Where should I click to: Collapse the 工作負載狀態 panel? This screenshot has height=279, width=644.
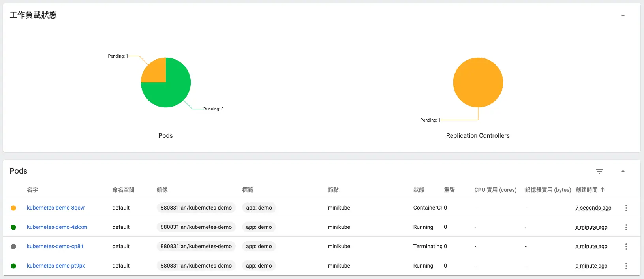[x=623, y=15]
